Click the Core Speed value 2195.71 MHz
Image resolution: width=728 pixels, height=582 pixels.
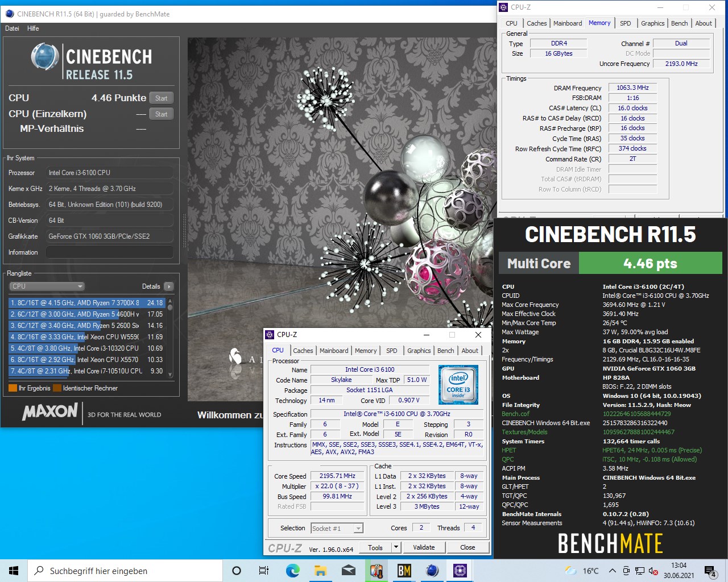click(337, 476)
